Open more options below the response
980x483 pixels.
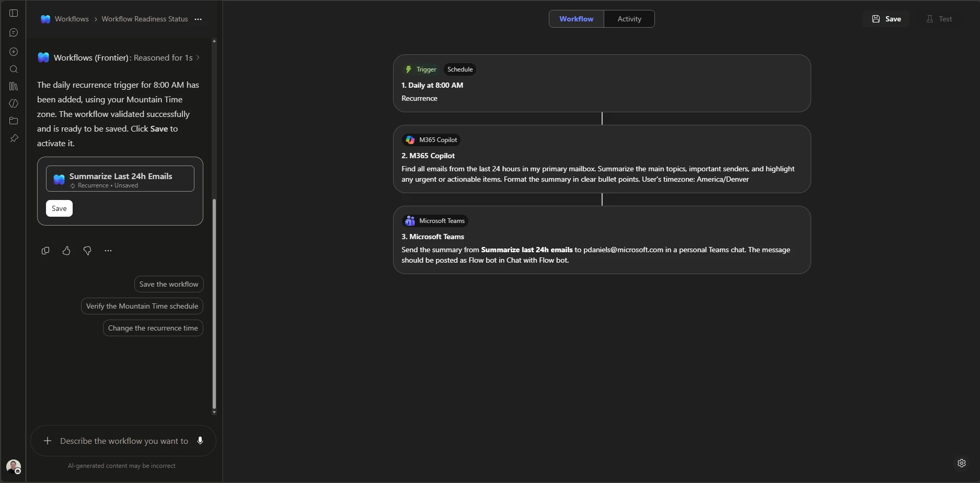(108, 251)
